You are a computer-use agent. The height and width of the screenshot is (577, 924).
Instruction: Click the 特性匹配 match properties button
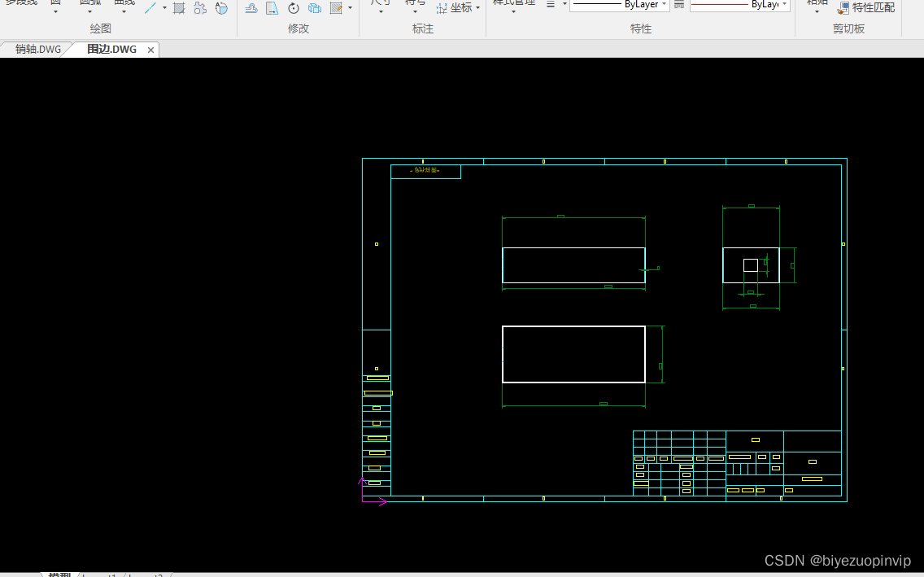click(866, 7)
